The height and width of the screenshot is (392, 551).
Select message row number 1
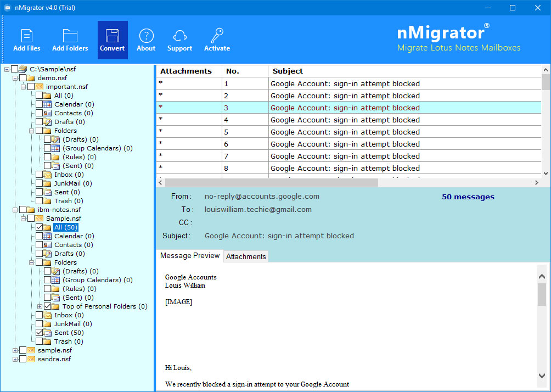pyautogui.click(x=348, y=83)
